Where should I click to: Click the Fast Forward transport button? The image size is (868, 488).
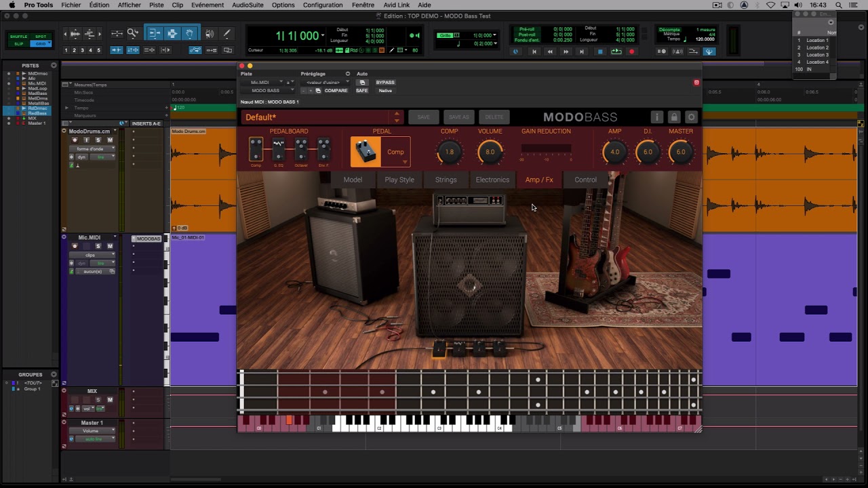click(566, 52)
